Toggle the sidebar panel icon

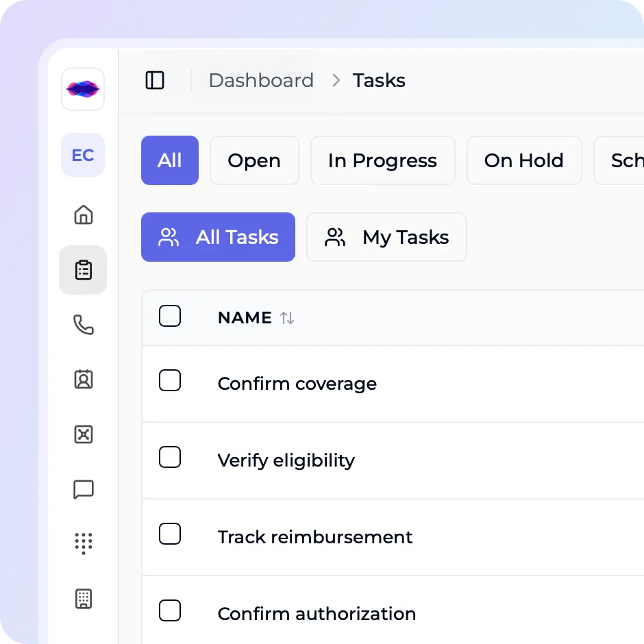pos(155,80)
